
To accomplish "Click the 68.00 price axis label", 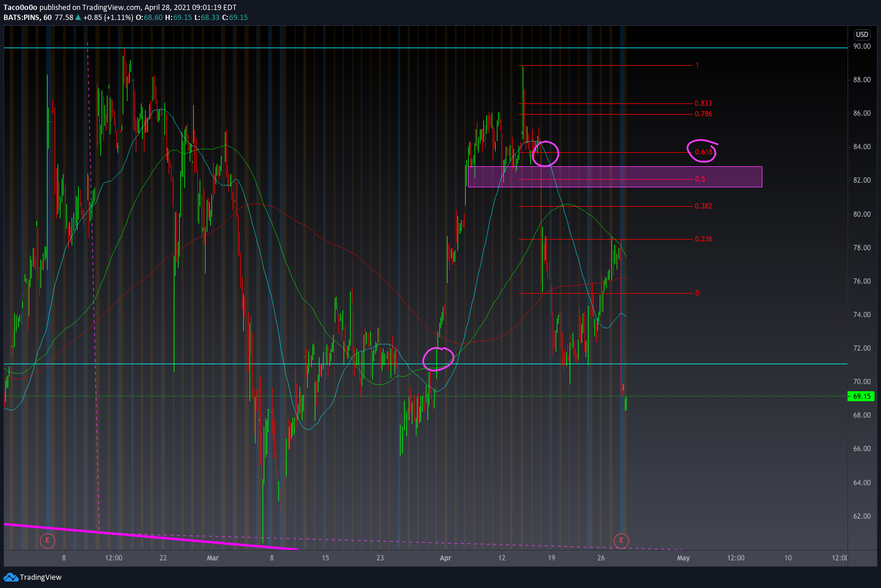I will (862, 415).
